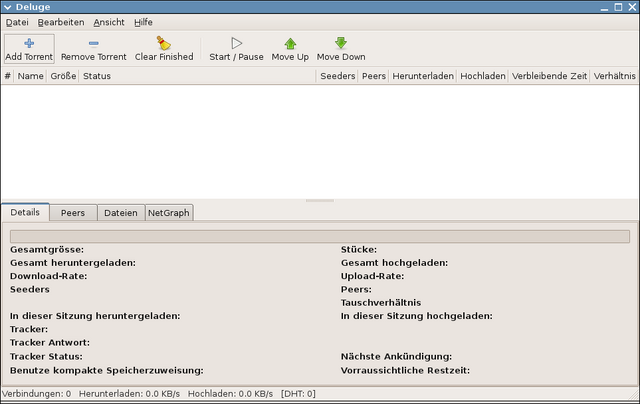Open the Bearbeiten menu

tap(61, 22)
